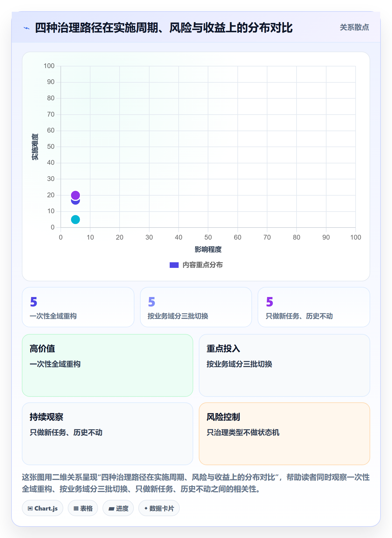Click the 高价值 quadrant heading
The image size is (392, 538).
pos(42,349)
